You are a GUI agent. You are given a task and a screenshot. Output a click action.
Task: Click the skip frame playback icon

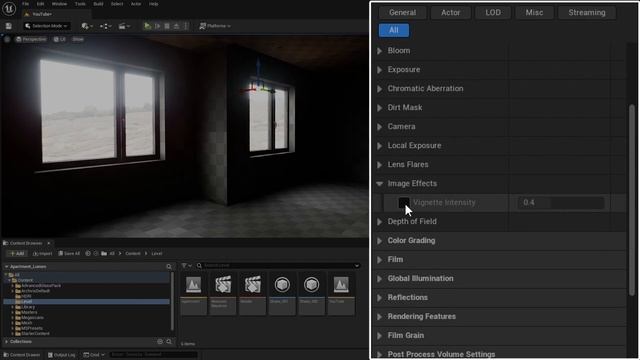point(157,26)
